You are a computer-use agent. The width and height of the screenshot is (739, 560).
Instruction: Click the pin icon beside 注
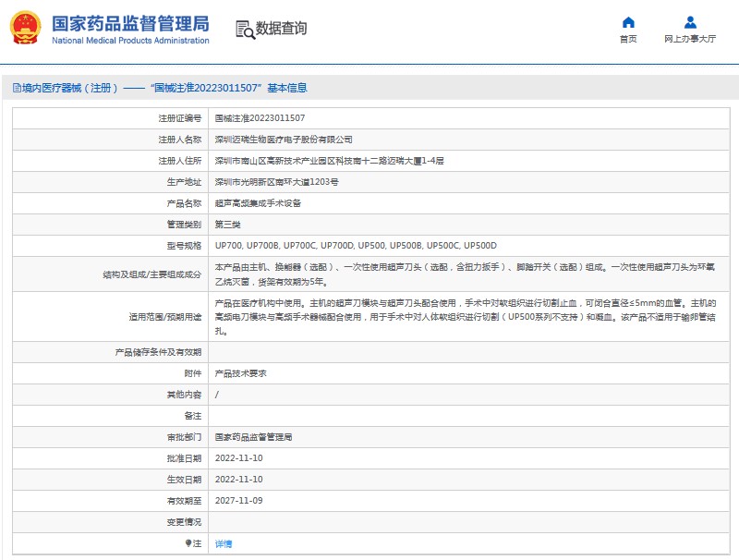pyautogui.click(x=188, y=544)
